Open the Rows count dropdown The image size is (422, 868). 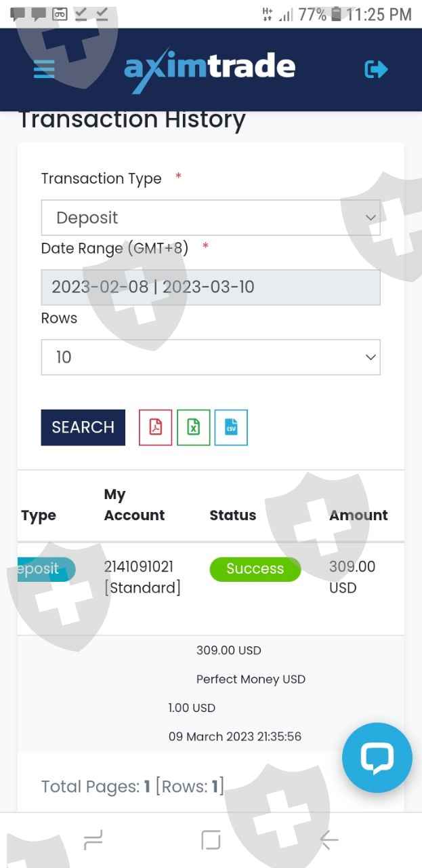click(211, 357)
